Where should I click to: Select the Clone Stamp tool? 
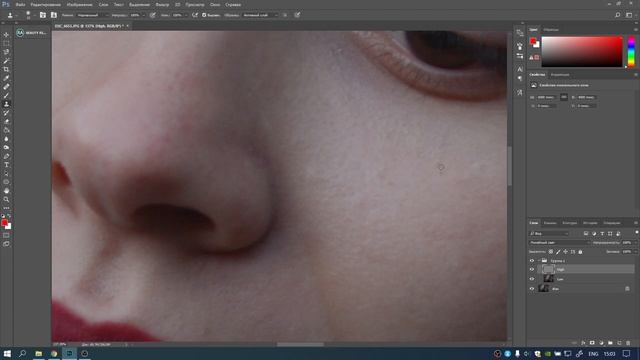[6, 104]
